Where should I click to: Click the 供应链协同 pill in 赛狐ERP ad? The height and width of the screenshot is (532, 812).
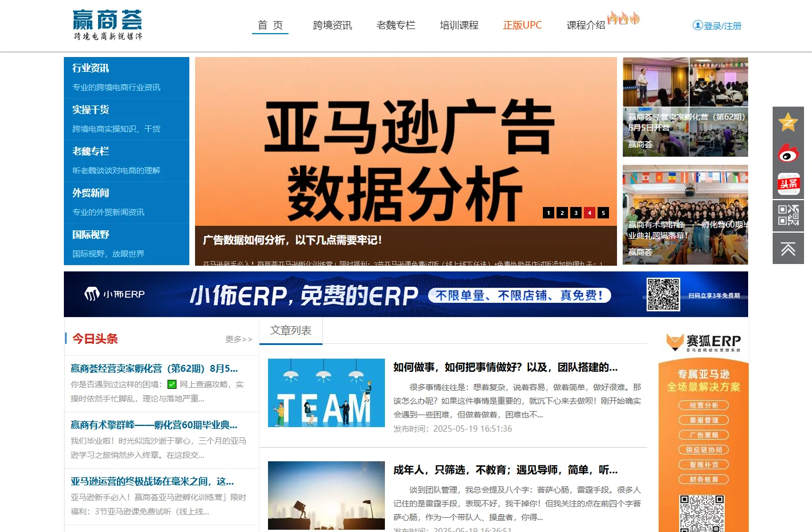[704, 450]
